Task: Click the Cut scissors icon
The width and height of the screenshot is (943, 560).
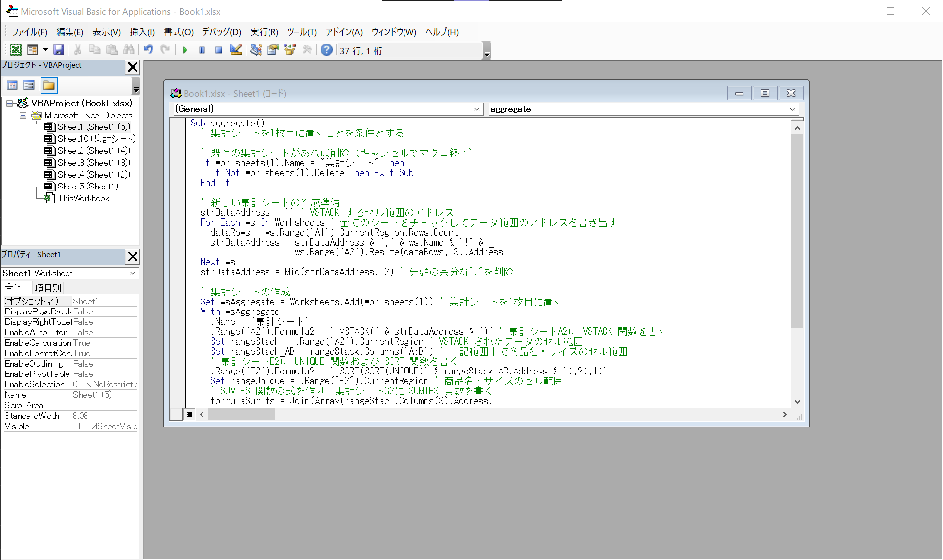Action: (78, 50)
